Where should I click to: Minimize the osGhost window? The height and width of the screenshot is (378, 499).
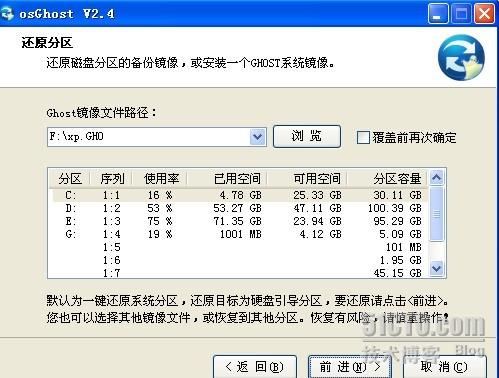click(x=438, y=14)
